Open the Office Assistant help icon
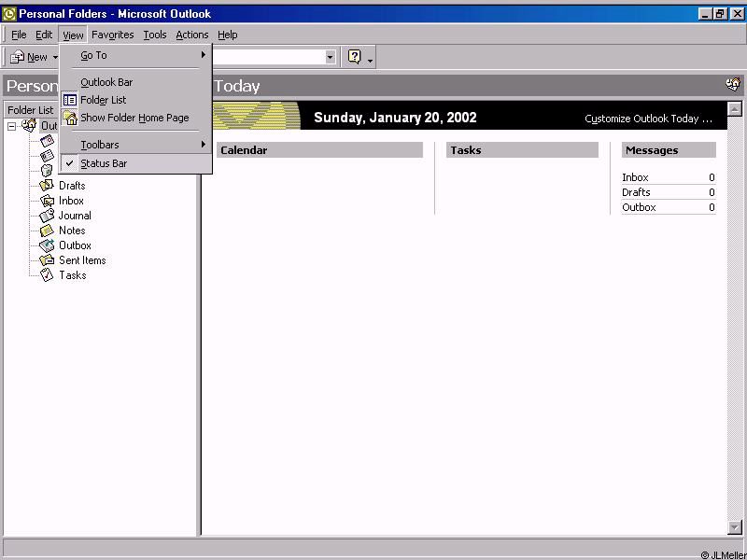 coord(355,57)
